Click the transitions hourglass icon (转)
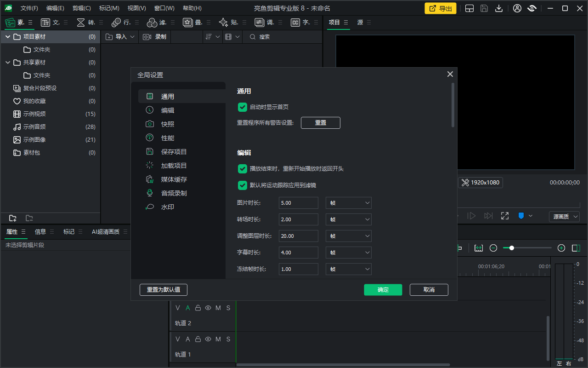 81,23
